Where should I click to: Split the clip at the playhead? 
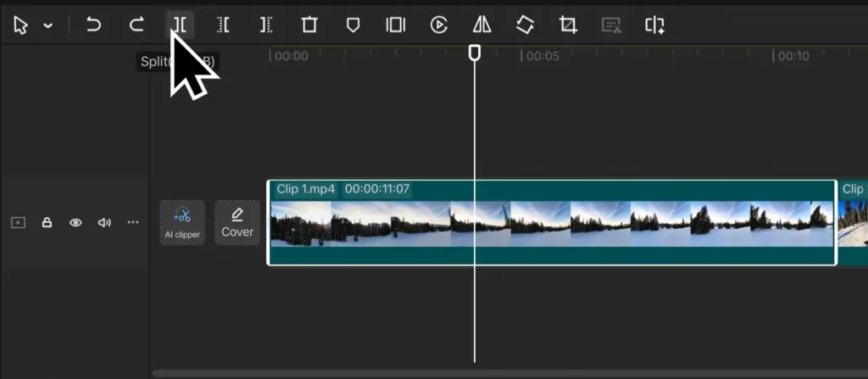point(180,25)
